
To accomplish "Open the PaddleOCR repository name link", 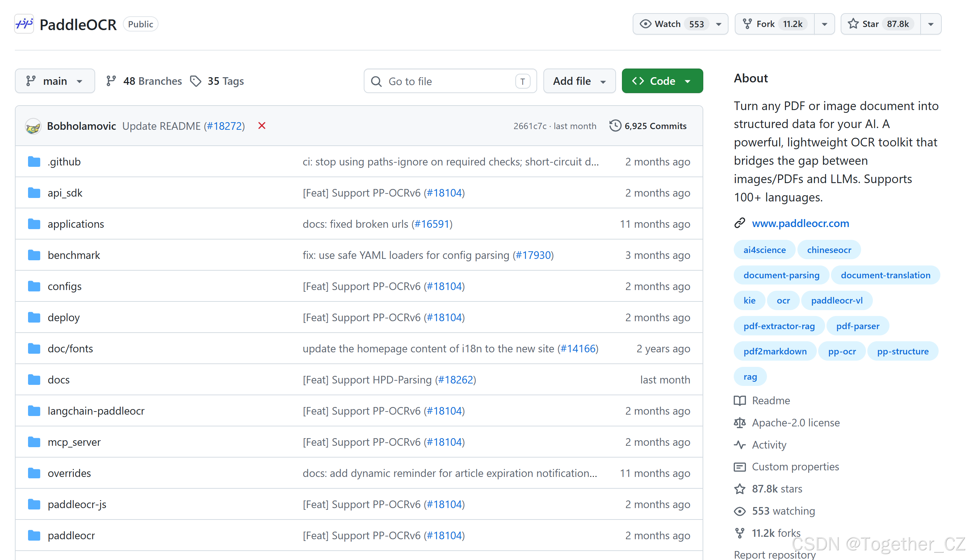I will point(78,24).
